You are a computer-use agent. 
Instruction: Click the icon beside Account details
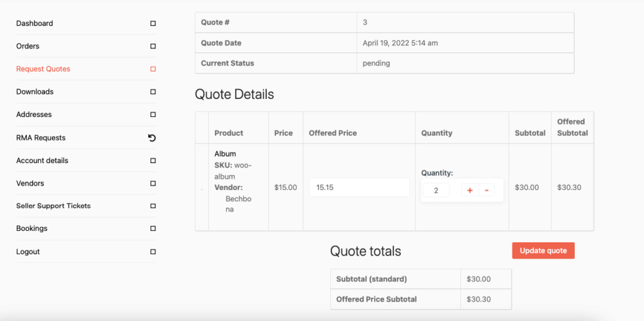tap(153, 160)
